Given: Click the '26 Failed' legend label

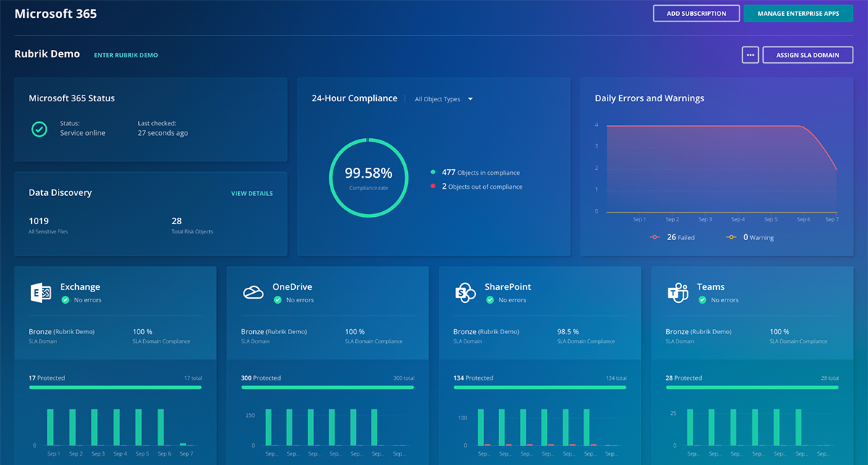Looking at the screenshot, I should [681, 237].
